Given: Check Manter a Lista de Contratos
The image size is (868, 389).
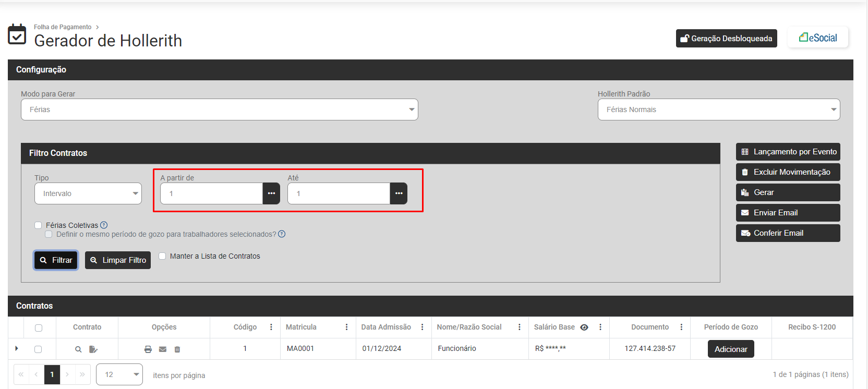Looking at the screenshot, I should (x=162, y=256).
